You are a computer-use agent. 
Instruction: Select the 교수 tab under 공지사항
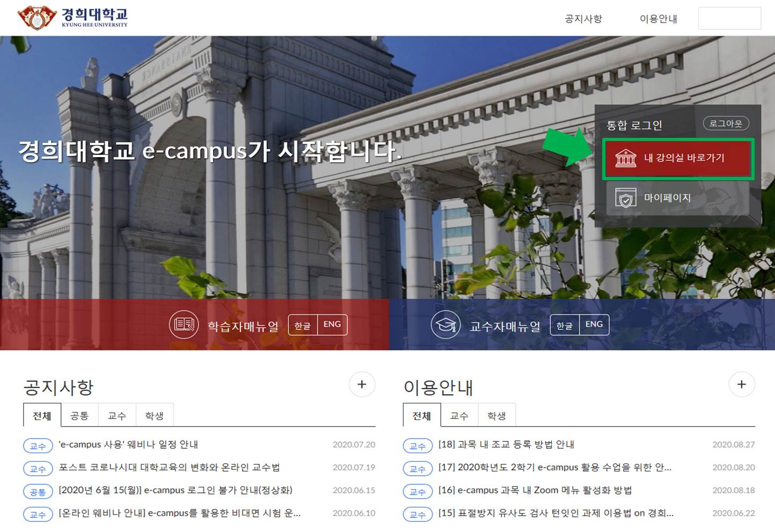(x=117, y=416)
